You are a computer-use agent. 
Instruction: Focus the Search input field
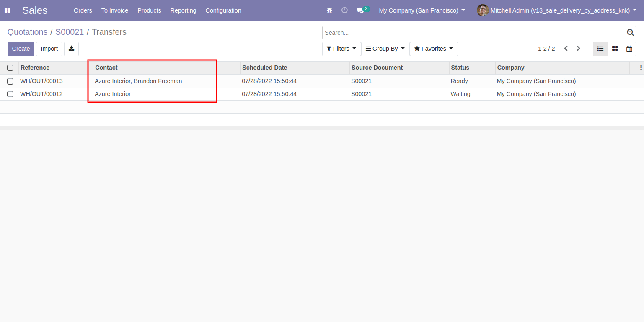click(474, 33)
